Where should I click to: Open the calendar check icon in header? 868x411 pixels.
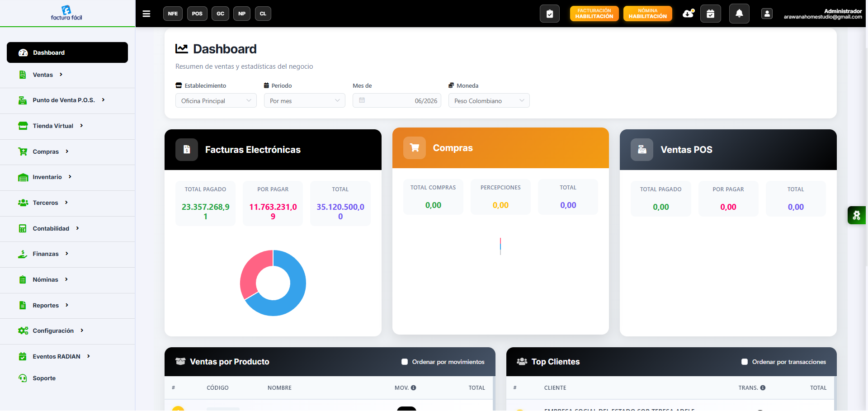tap(711, 14)
